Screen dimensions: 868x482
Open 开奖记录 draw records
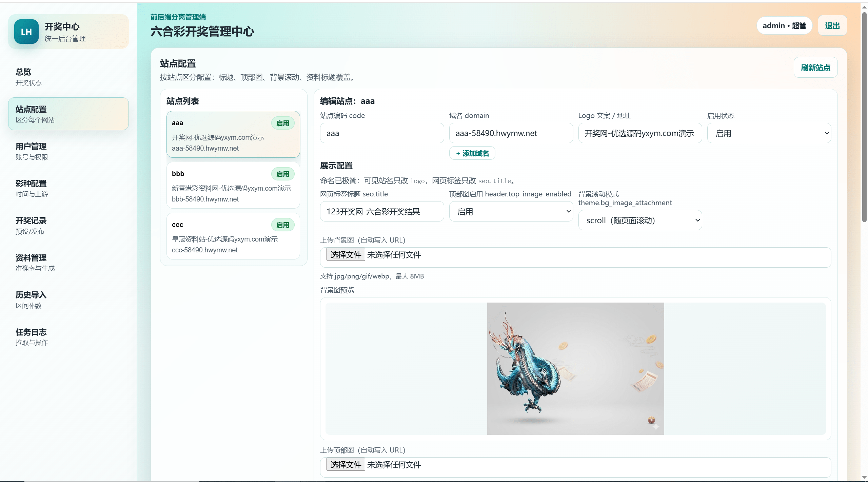(68, 226)
